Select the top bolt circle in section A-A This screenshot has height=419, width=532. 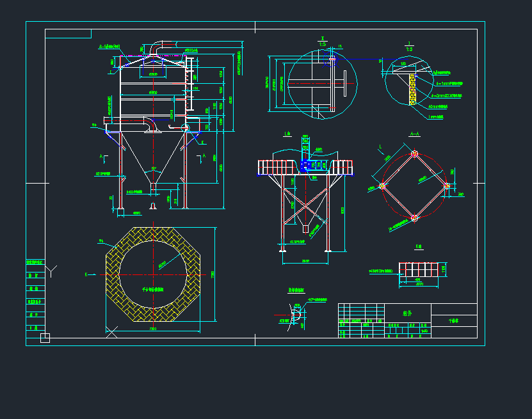pyautogui.click(x=414, y=154)
